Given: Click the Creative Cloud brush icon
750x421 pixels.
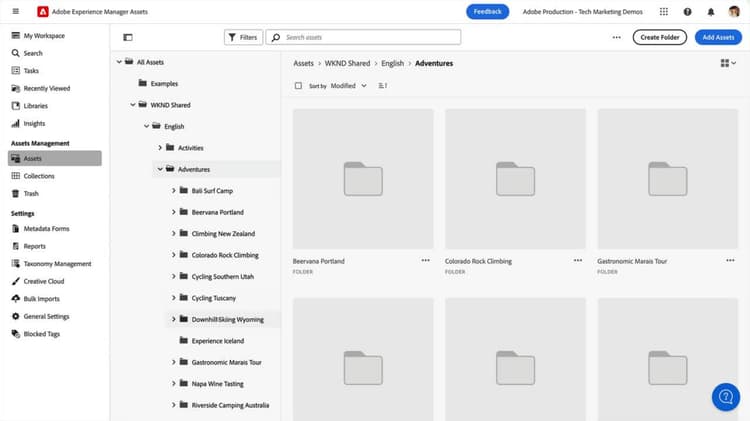Looking at the screenshot, I should 16,281.
